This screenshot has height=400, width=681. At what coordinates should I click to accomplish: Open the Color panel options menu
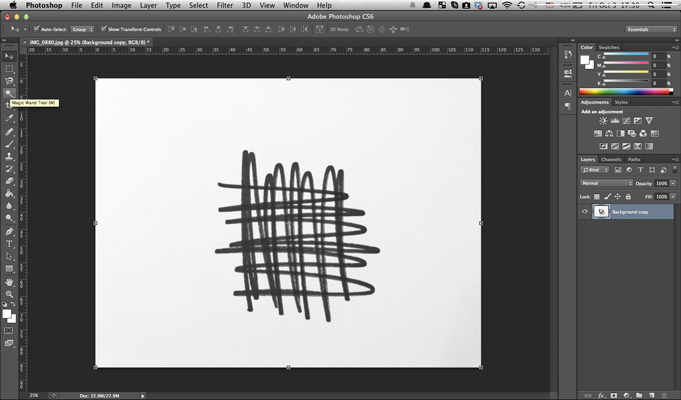[675, 47]
